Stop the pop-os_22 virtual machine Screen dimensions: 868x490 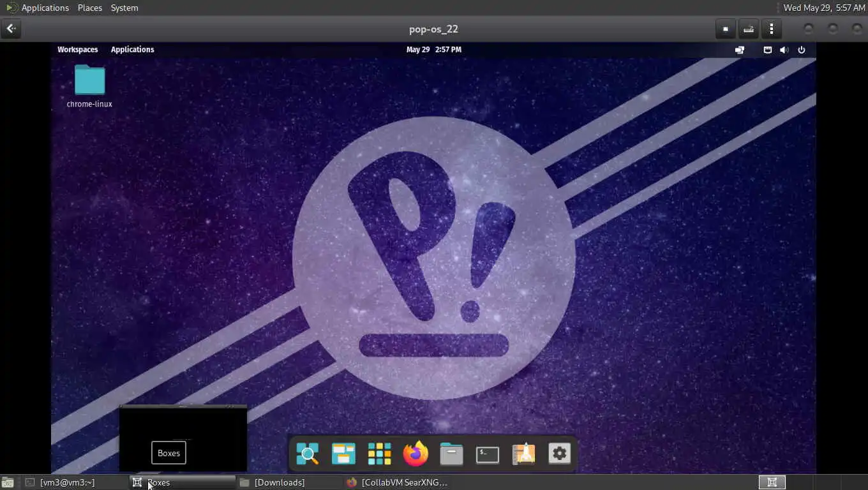click(x=725, y=29)
